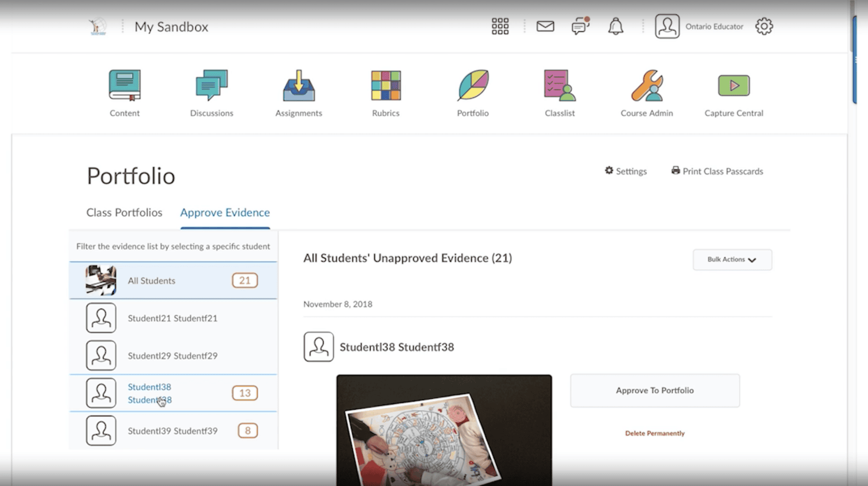
Task: Open the Discussions icon
Action: pos(212,85)
